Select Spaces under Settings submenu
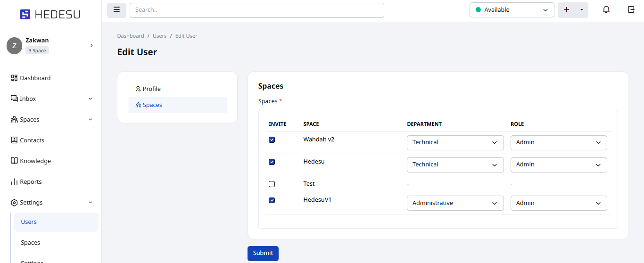 (31, 243)
